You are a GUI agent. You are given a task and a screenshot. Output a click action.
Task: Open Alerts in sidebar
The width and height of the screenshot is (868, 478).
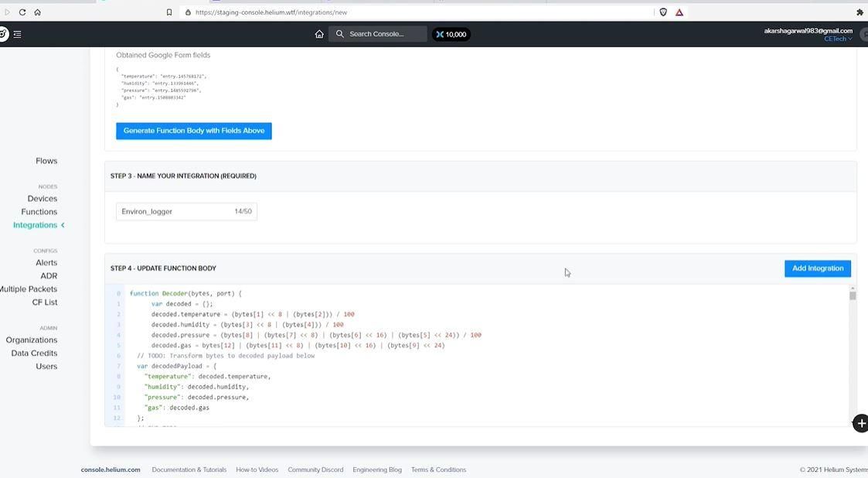(x=46, y=262)
